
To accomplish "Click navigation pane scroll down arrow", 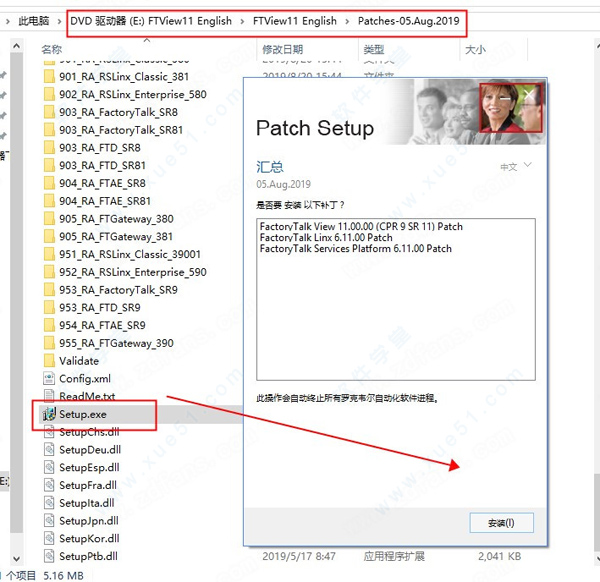I will pyautogui.click(x=16, y=559).
